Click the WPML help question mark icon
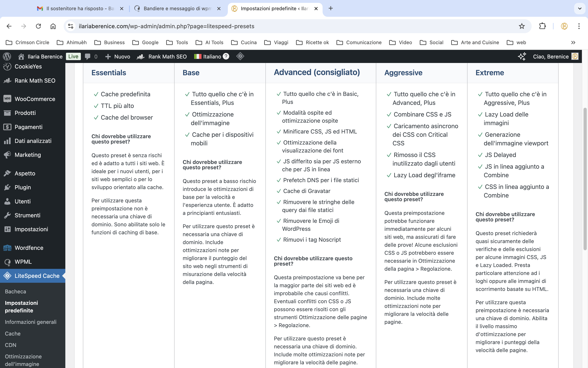The width and height of the screenshot is (588, 368). [226, 56]
